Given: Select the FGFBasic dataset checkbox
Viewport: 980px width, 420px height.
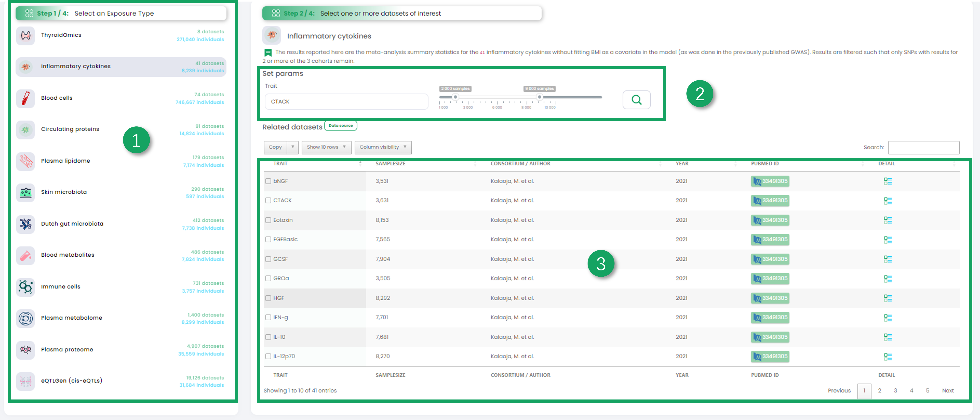Looking at the screenshot, I should click(x=268, y=239).
